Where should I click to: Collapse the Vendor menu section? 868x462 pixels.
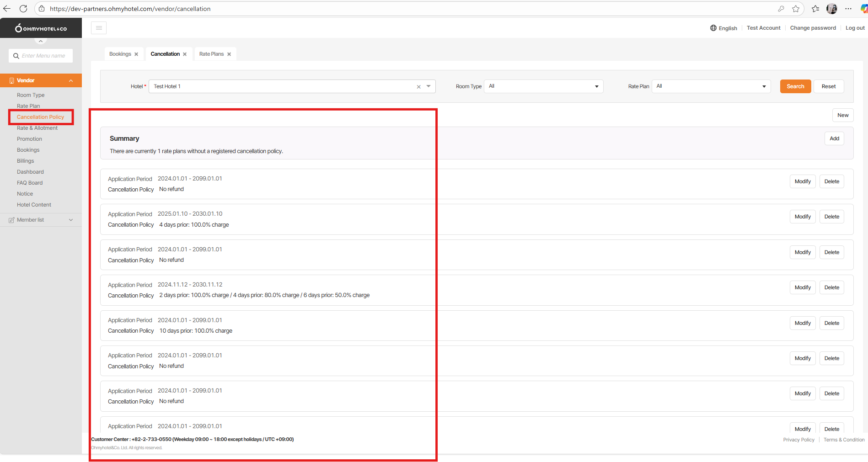pyautogui.click(x=71, y=80)
